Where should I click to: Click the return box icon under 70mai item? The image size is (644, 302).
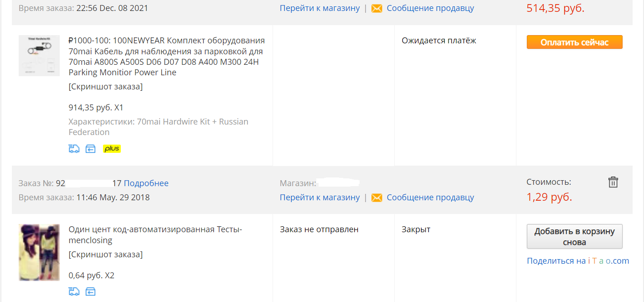pyautogui.click(x=91, y=149)
